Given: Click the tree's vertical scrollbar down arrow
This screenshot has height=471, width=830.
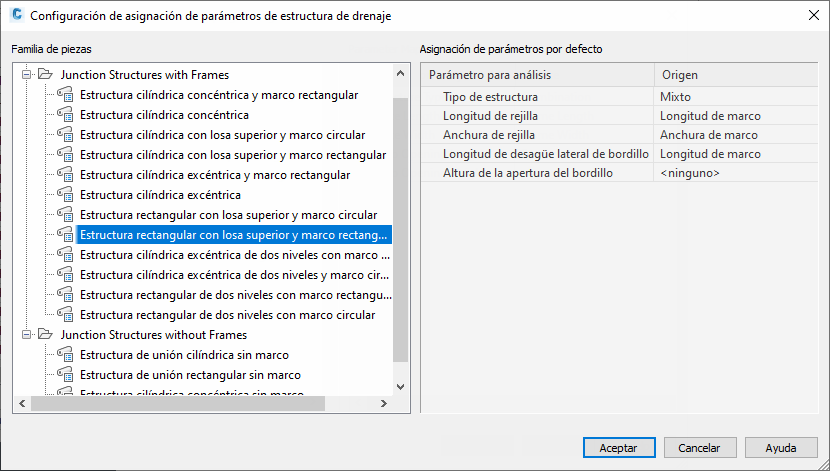Looking at the screenshot, I should [x=401, y=386].
